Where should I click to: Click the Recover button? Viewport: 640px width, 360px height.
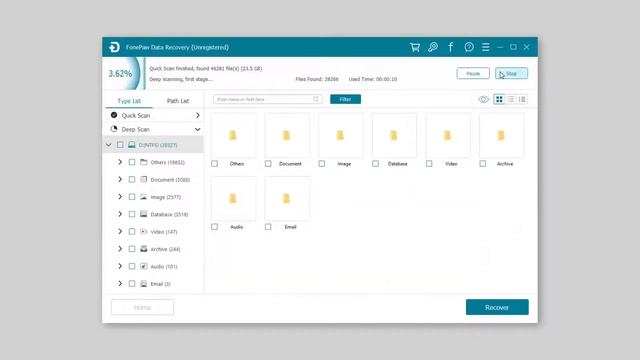497,307
